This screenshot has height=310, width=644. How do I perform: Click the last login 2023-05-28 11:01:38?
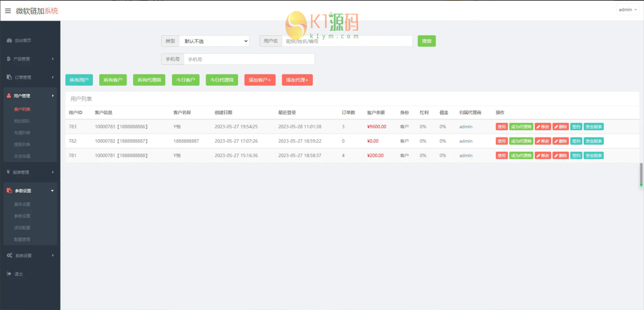click(300, 127)
